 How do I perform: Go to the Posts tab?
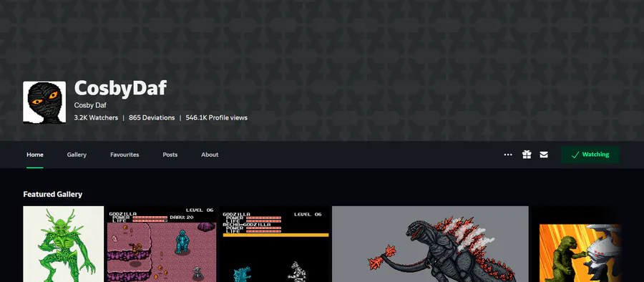click(170, 155)
